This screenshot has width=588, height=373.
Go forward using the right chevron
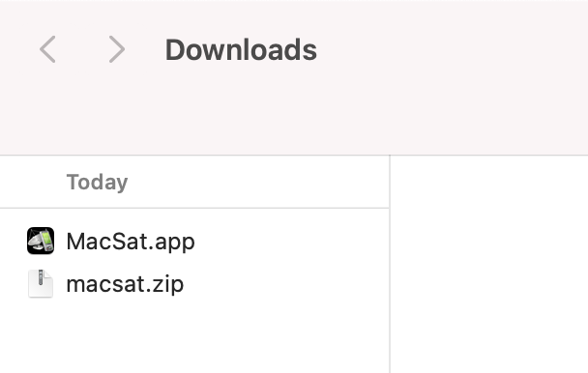tap(116, 49)
